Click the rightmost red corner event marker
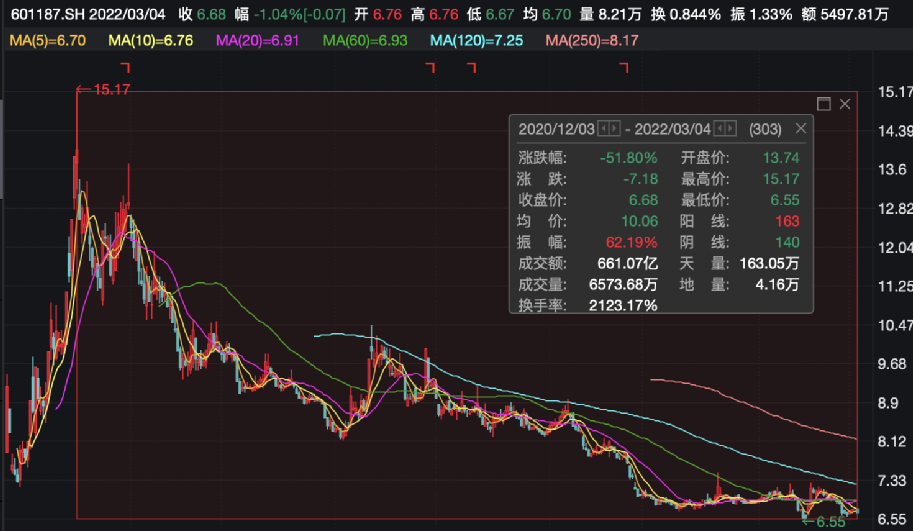913x531 pixels. coord(624,68)
